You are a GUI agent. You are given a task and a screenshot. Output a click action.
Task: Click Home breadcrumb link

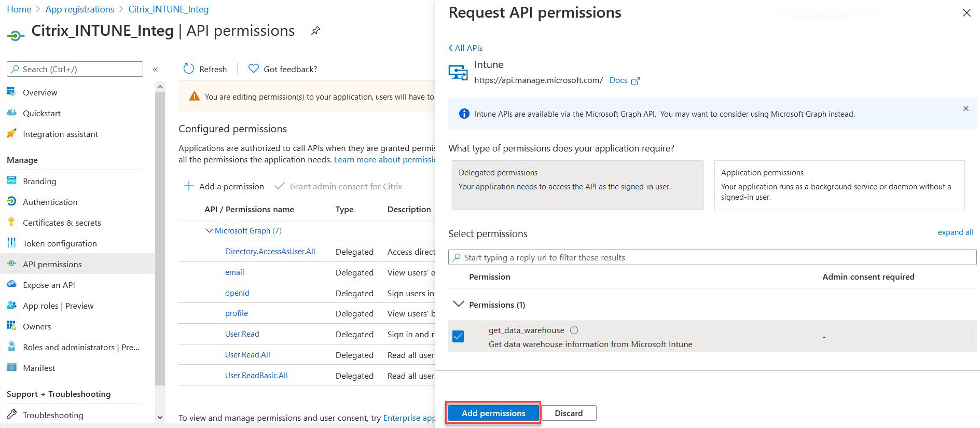[x=19, y=9]
